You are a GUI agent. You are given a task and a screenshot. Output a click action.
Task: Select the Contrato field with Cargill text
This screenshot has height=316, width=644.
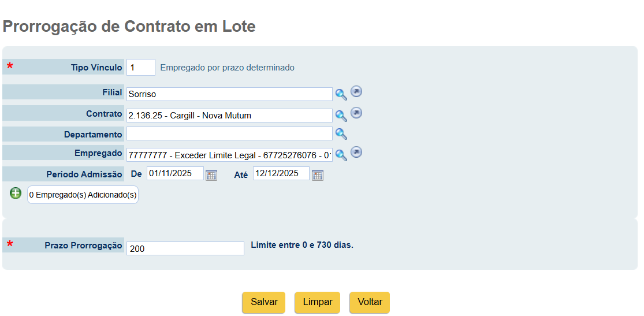230,116
